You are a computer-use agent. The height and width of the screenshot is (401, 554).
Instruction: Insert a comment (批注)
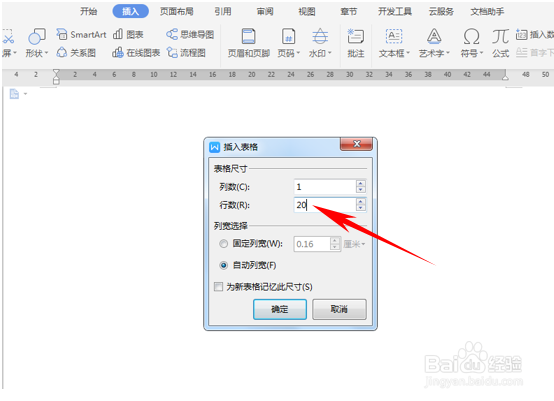355,43
